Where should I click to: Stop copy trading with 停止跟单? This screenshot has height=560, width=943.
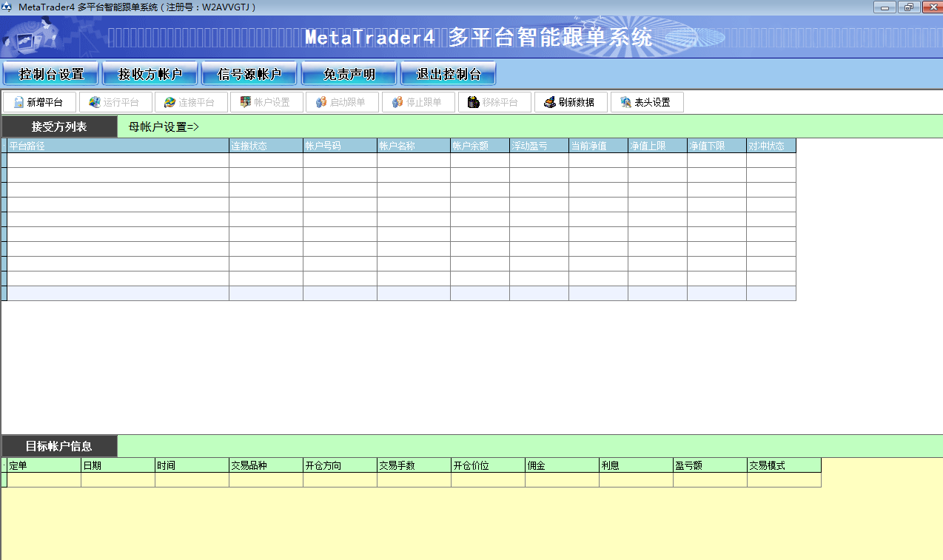tap(419, 102)
